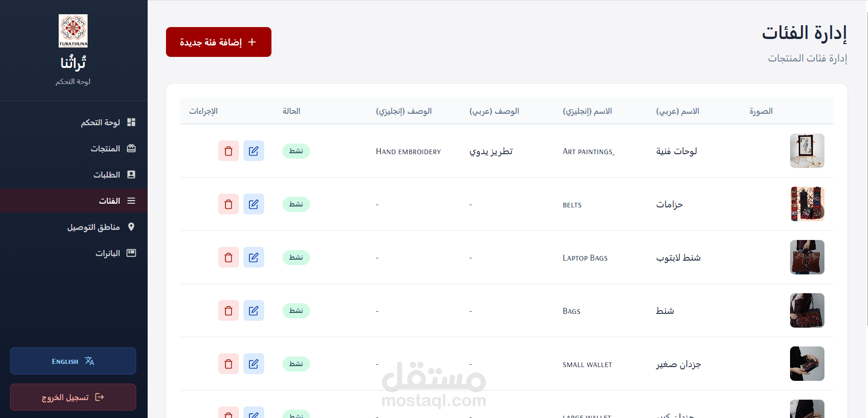Delete the حزامات (Belts) category
The width and height of the screenshot is (868, 418).
point(228,204)
